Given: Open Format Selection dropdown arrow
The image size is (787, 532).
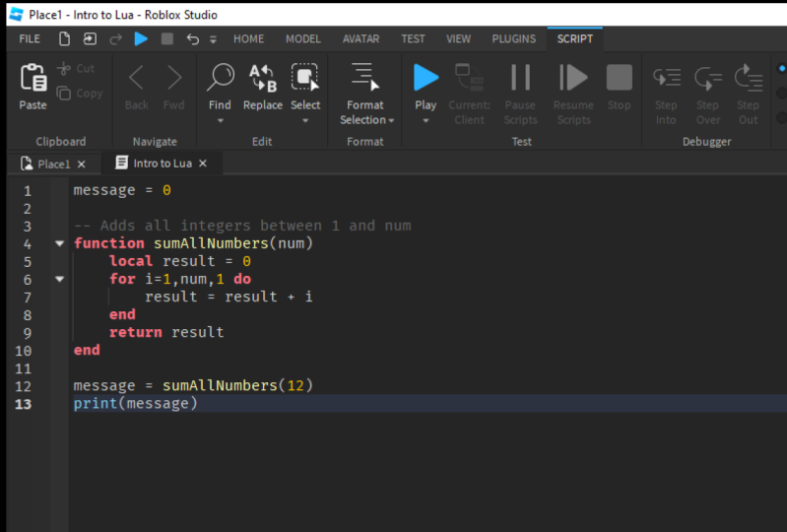Looking at the screenshot, I should point(391,120).
